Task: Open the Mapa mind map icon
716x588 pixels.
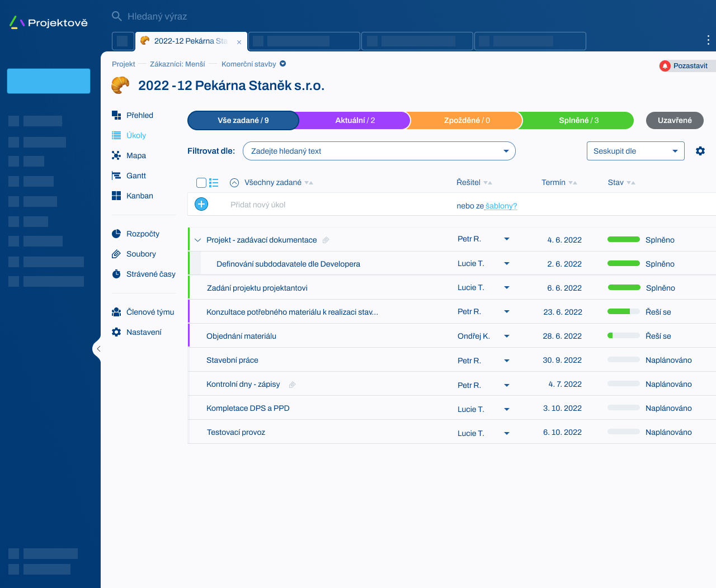Action: [116, 155]
